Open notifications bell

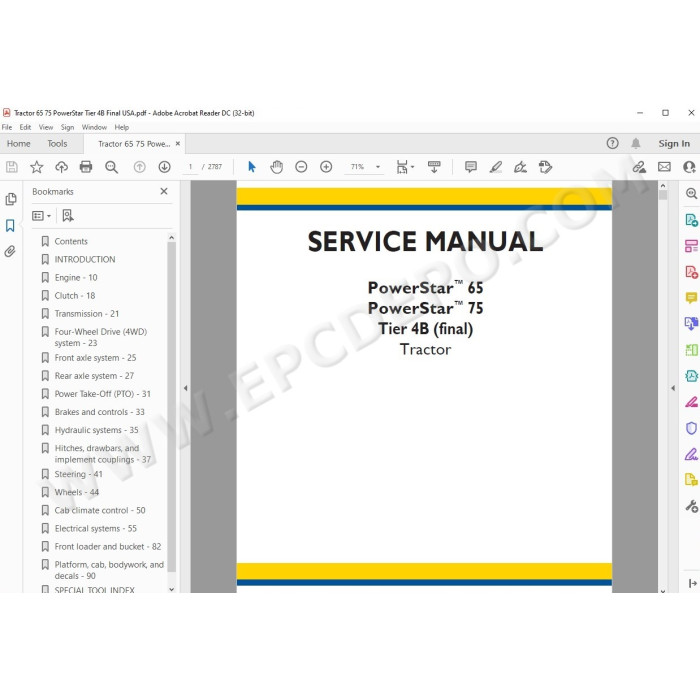(636, 143)
